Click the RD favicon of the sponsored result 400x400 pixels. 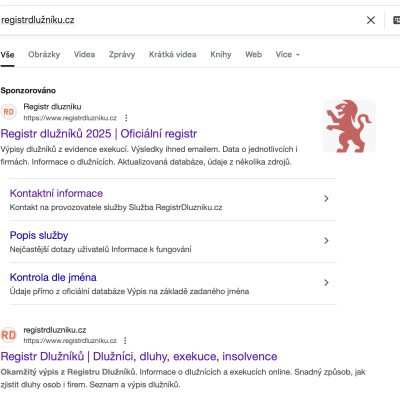click(9, 112)
